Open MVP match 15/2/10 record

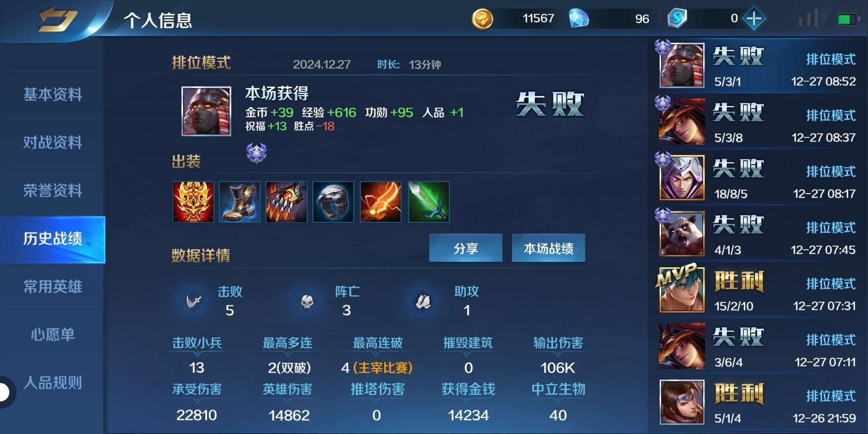[757, 290]
